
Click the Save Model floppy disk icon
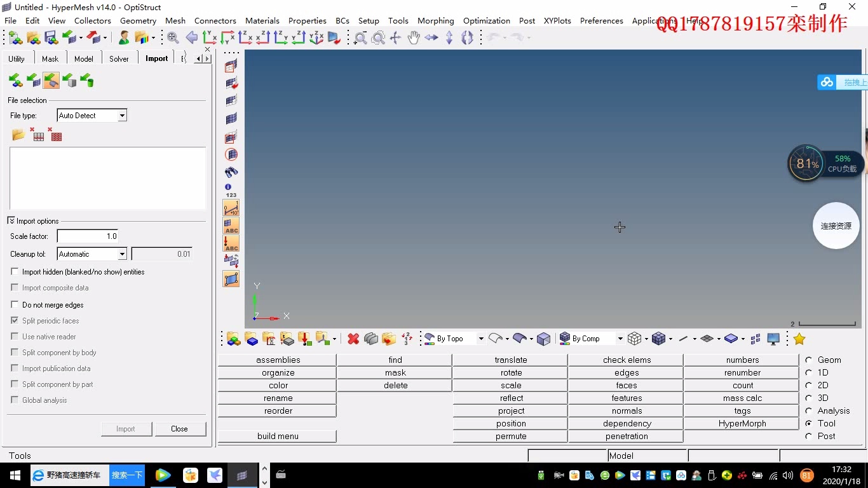pyautogui.click(x=51, y=38)
